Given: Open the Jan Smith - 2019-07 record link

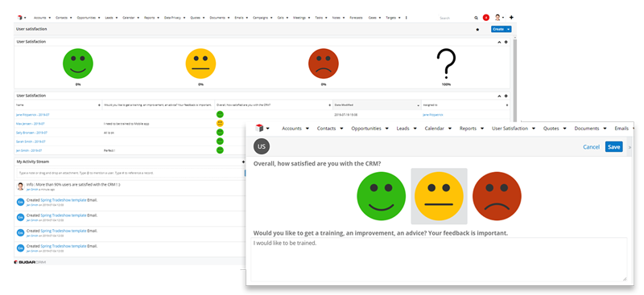Looking at the screenshot, I should coord(30,150).
